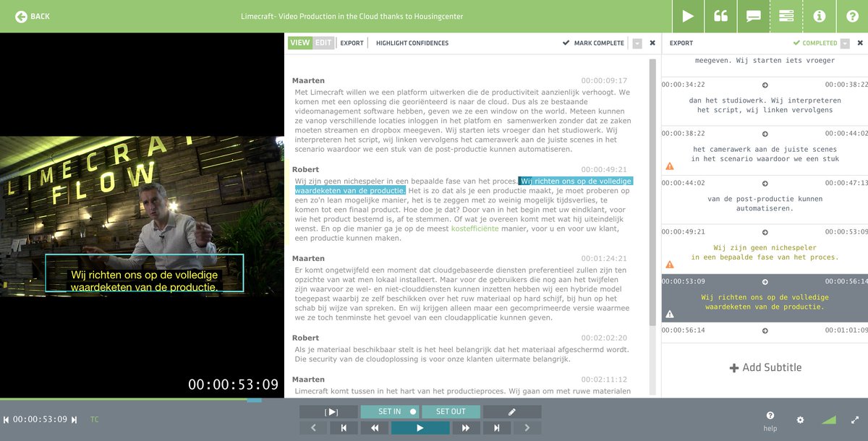Switch transcript to EDIT mode
This screenshot has width=868, height=441.
pos(323,43)
